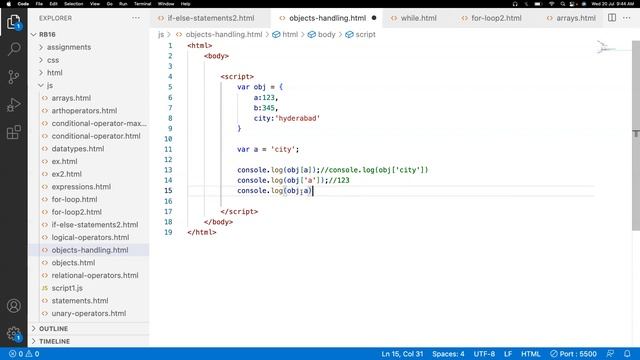Open arrays.html in explorer tree
The height and width of the screenshot is (360, 640).
tap(89, 98)
